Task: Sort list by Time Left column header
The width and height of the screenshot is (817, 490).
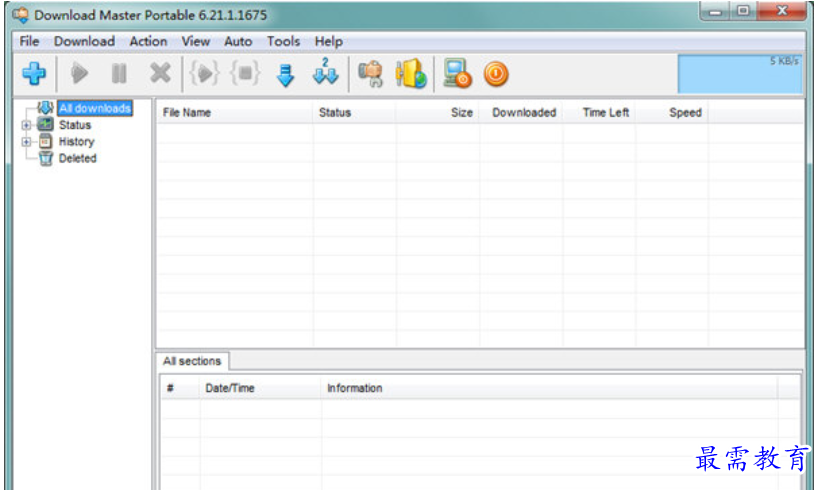Action: [x=605, y=113]
